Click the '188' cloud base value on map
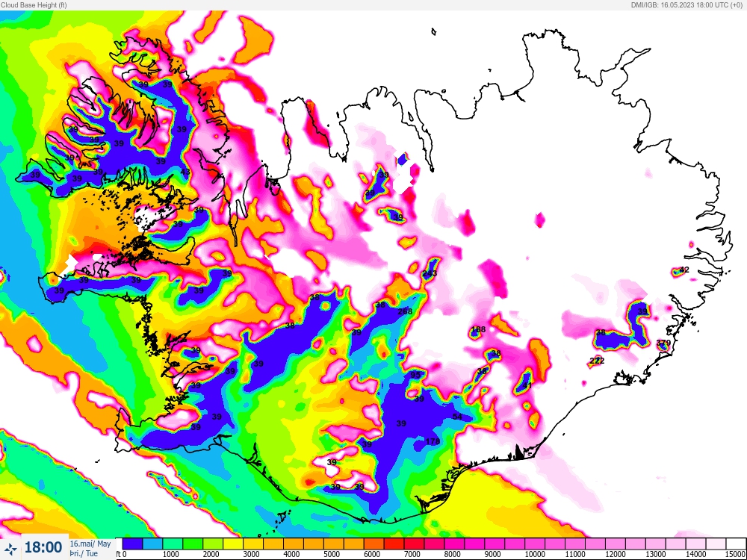Screen dimensions: 747x560 478,329
